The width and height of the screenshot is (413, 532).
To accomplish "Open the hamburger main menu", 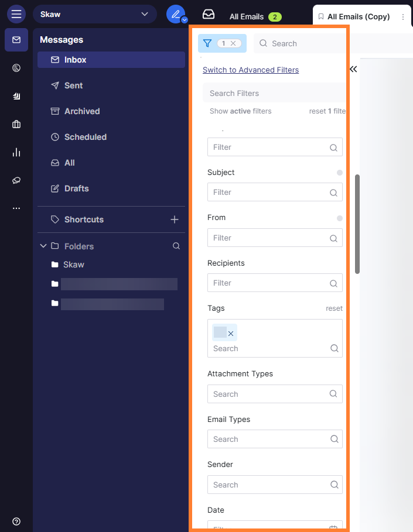I will coord(16,14).
